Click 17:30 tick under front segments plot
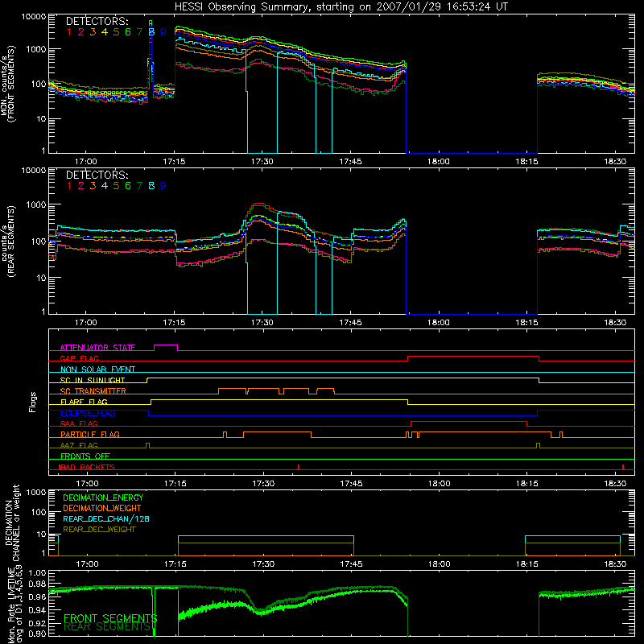 click(262, 162)
